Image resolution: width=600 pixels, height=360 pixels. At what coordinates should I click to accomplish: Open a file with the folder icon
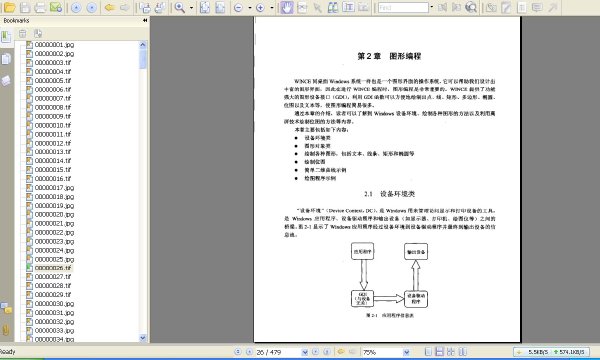click(9, 7)
